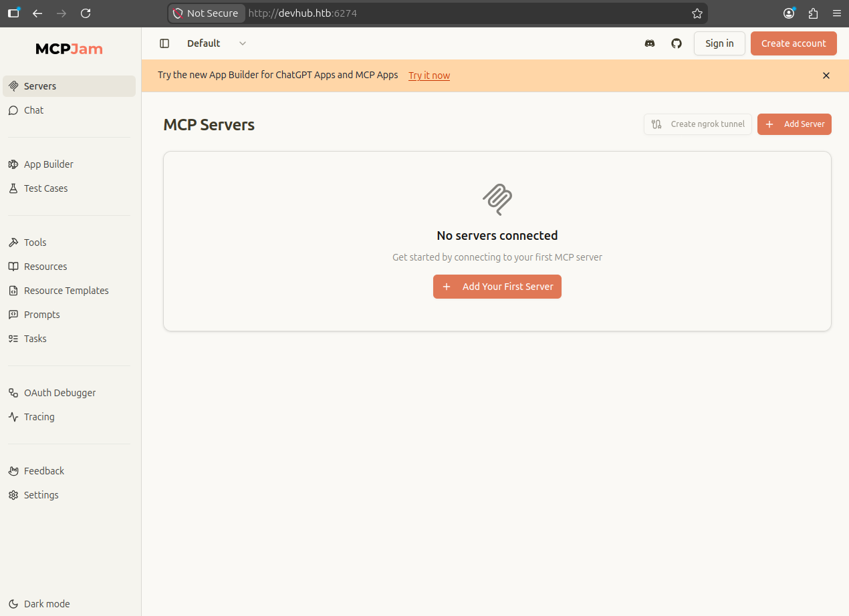Click the MCPJam logo

(x=70, y=49)
